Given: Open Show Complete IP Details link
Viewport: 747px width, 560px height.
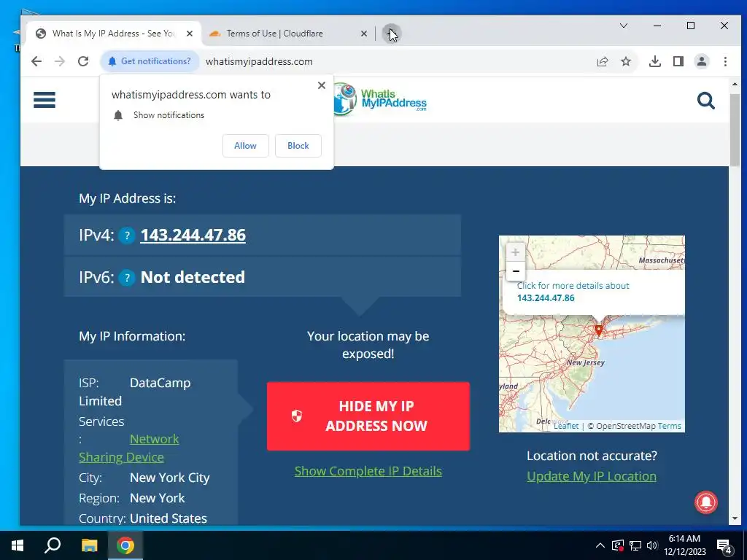Looking at the screenshot, I should tap(368, 471).
